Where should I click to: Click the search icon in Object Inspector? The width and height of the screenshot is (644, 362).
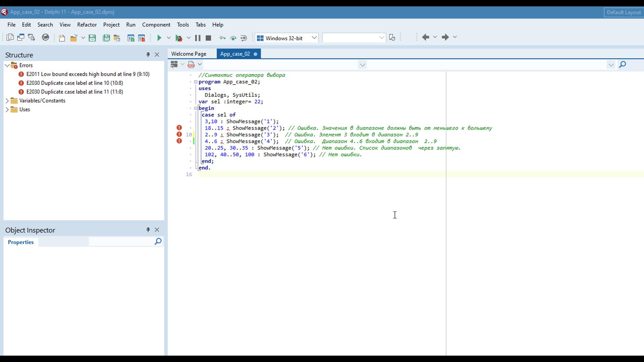click(158, 241)
